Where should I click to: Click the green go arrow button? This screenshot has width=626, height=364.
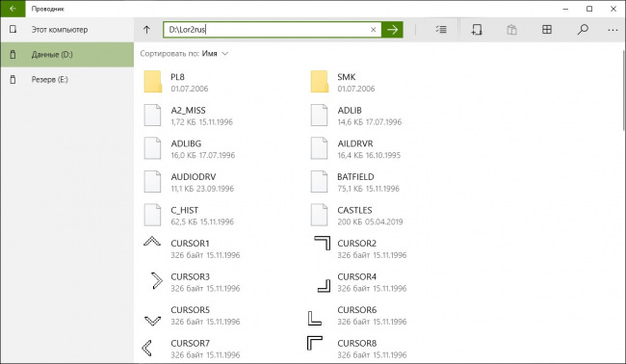392,30
